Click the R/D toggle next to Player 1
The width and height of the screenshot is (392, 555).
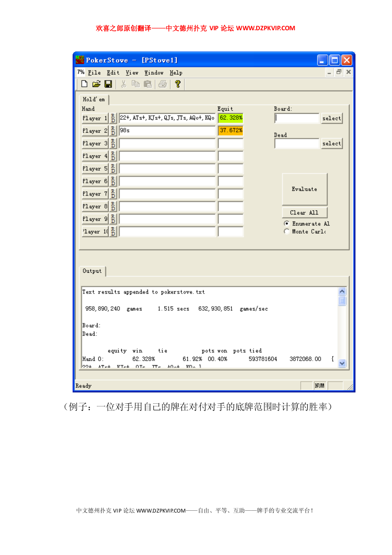coord(113,118)
